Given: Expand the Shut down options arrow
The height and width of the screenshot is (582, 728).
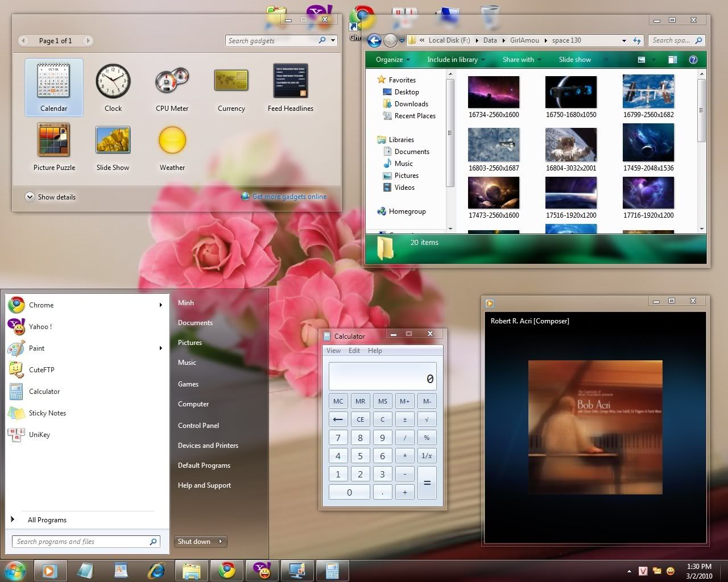Looking at the screenshot, I should click(x=221, y=542).
